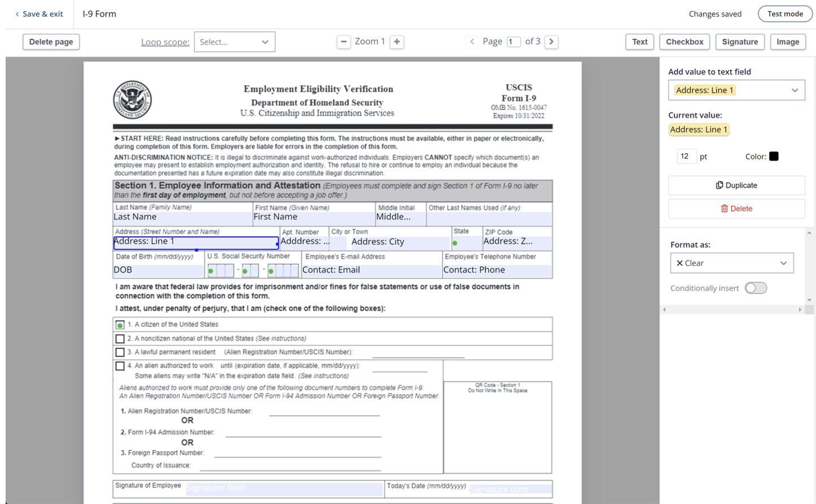Open the Loop scope link
The width and height of the screenshot is (816, 504).
tap(165, 42)
